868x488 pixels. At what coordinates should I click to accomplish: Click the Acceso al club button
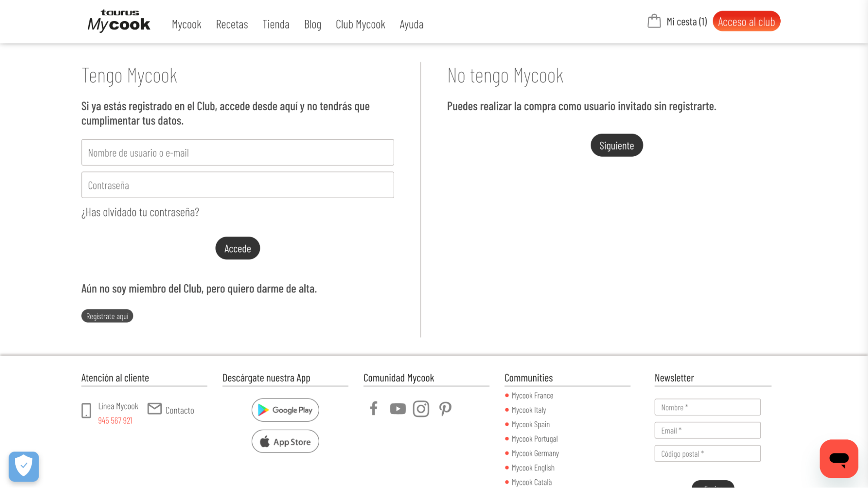pos(746,21)
